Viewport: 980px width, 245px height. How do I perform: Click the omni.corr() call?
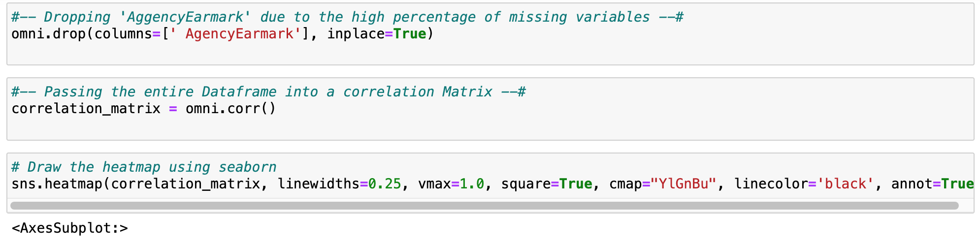pos(230,109)
